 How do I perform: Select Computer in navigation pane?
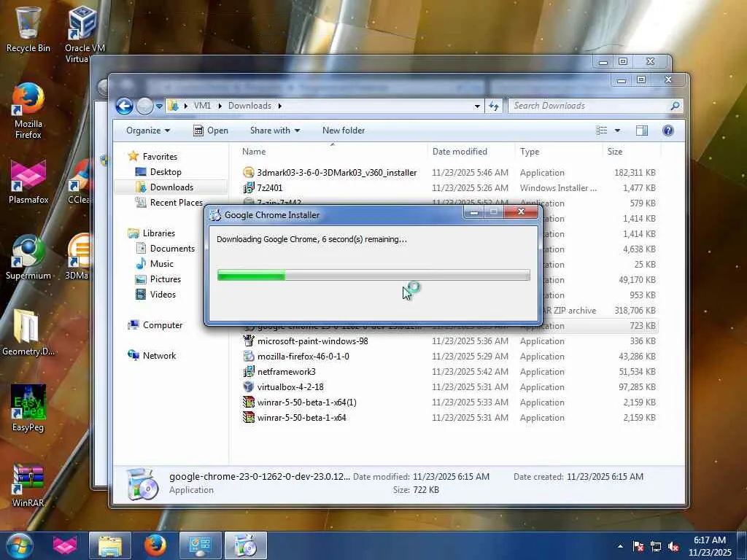(155, 324)
